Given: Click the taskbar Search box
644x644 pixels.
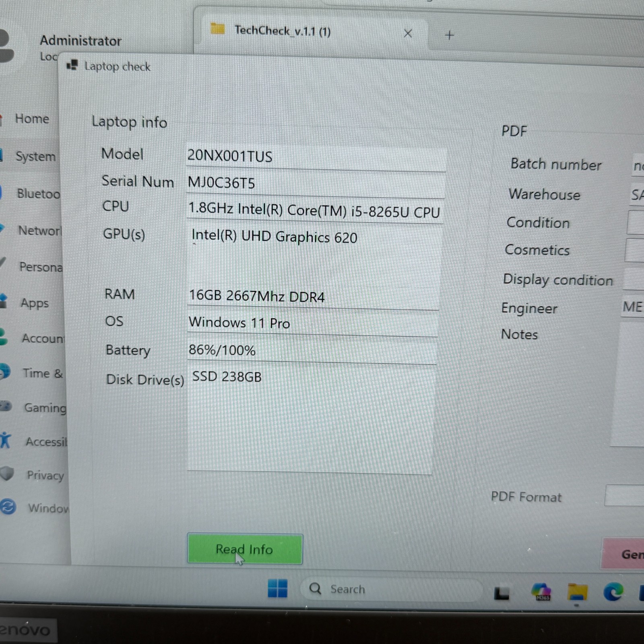Looking at the screenshot, I should [x=390, y=589].
